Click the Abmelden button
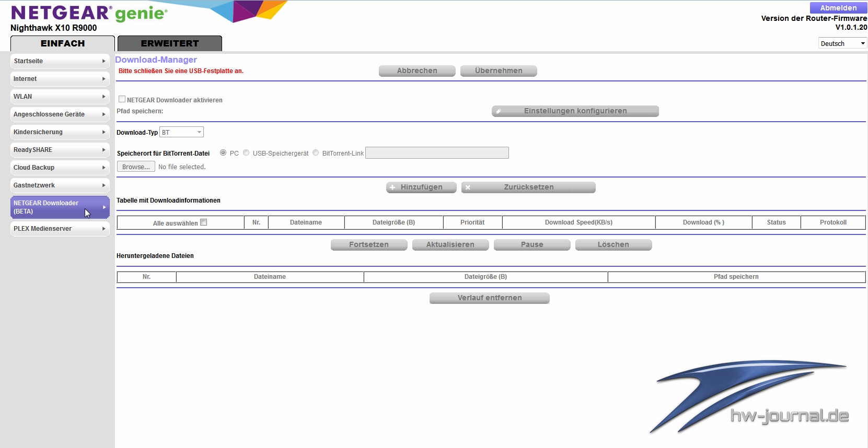Image resolution: width=868 pixels, height=448 pixels. (x=838, y=8)
